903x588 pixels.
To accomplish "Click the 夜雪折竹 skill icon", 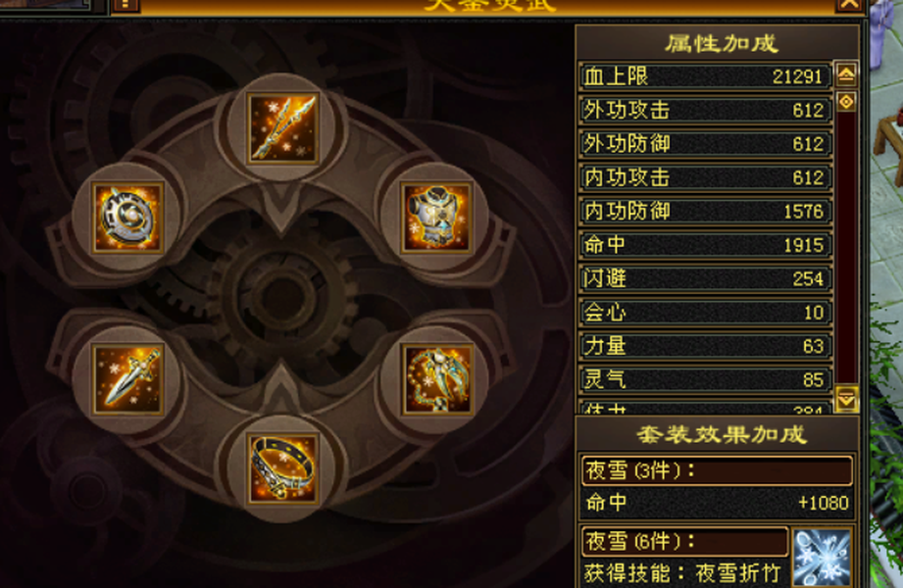I will [822, 558].
